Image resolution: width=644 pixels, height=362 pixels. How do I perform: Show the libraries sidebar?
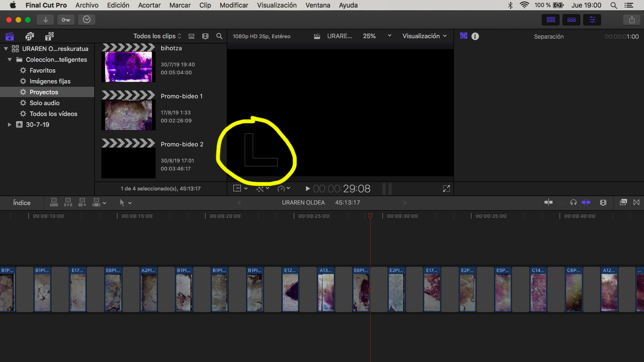[x=9, y=36]
